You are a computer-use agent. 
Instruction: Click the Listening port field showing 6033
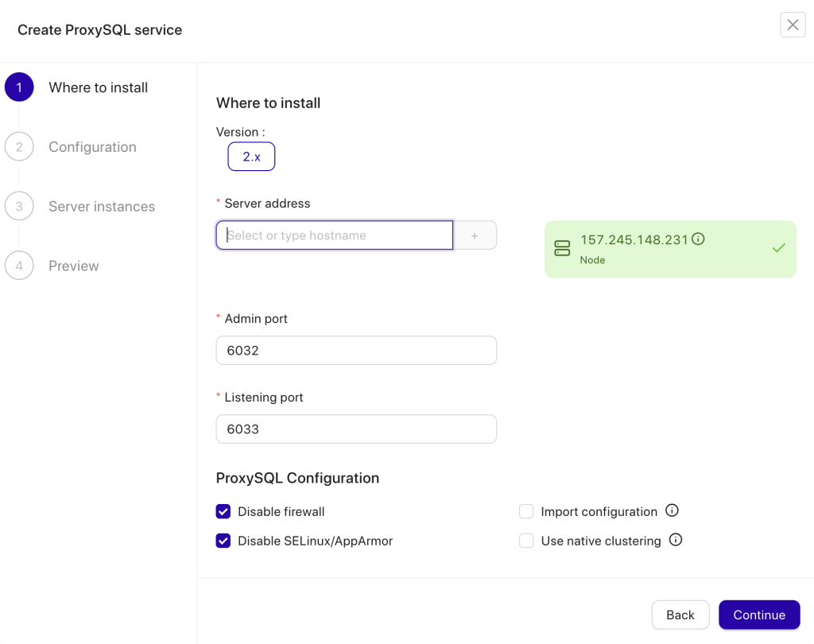point(356,429)
